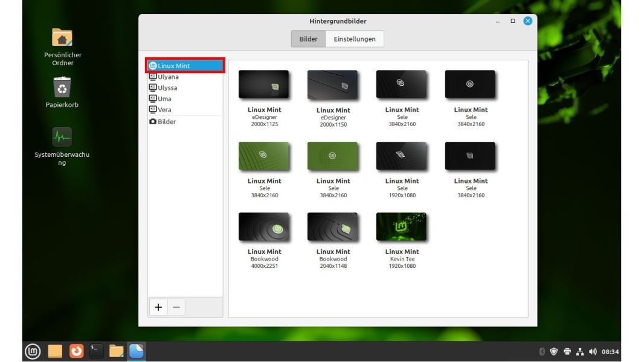Click the clock showing 08:34
Screen dimensions: 644x362
(610, 352)
